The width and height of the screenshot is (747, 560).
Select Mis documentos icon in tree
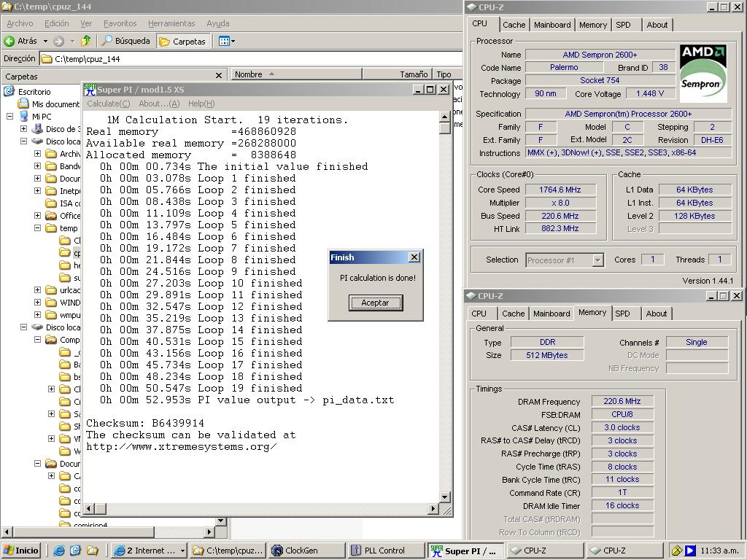[23, 104]
